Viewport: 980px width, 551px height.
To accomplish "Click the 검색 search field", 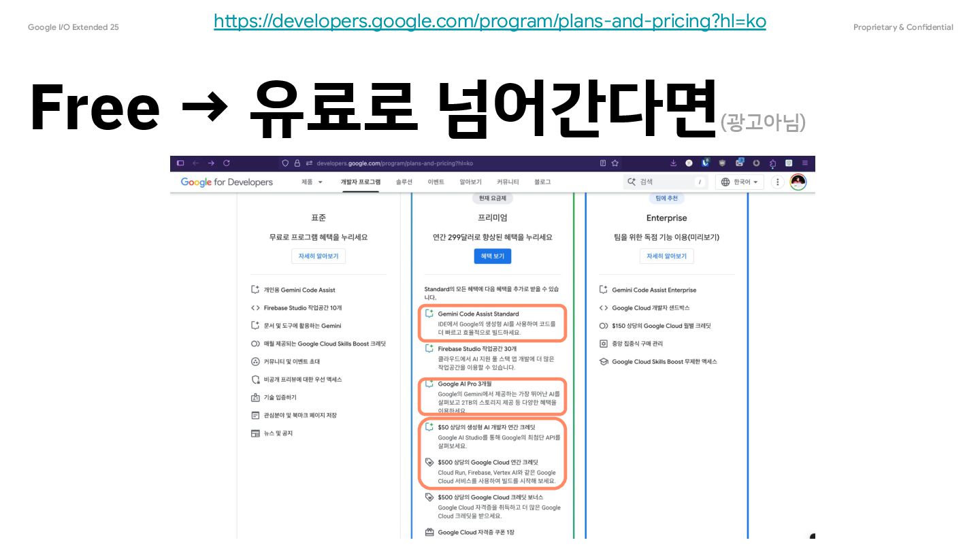I will [666, 182].
